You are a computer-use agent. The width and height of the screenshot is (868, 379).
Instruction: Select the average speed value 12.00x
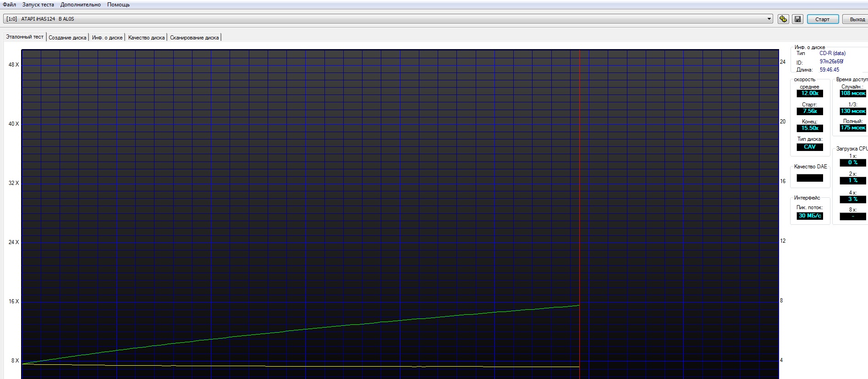[x=810, y=93]
